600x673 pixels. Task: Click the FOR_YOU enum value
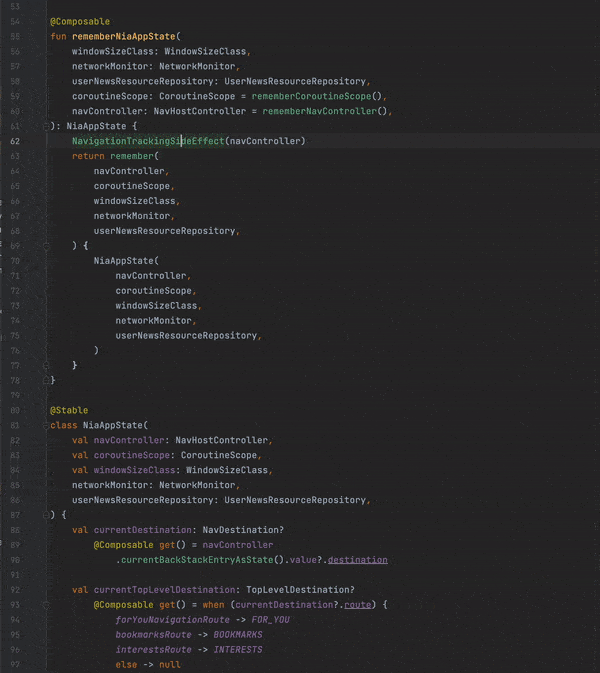coord(270,620)
